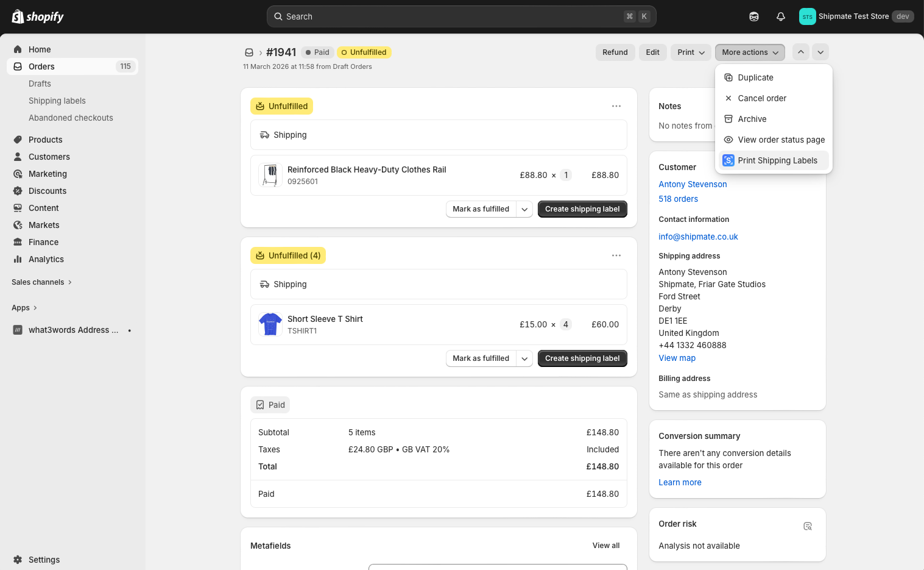This screenshot has width=924, height=570.
Task: Open Finance from the sidebar icon
Action: pyautogui.click(x=18, y=242)
